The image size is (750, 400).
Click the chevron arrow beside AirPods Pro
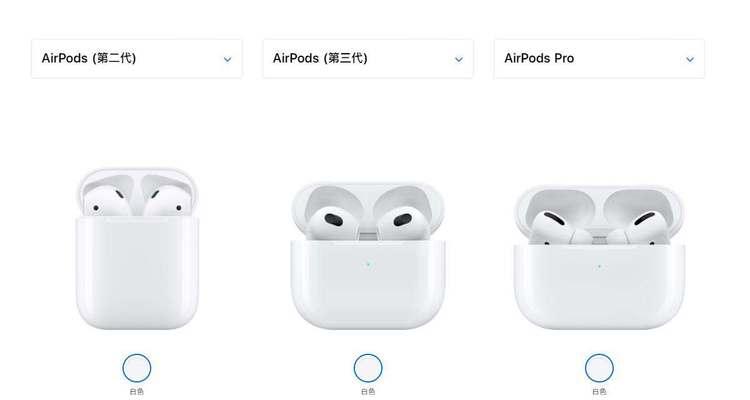[x=690, y=60]
